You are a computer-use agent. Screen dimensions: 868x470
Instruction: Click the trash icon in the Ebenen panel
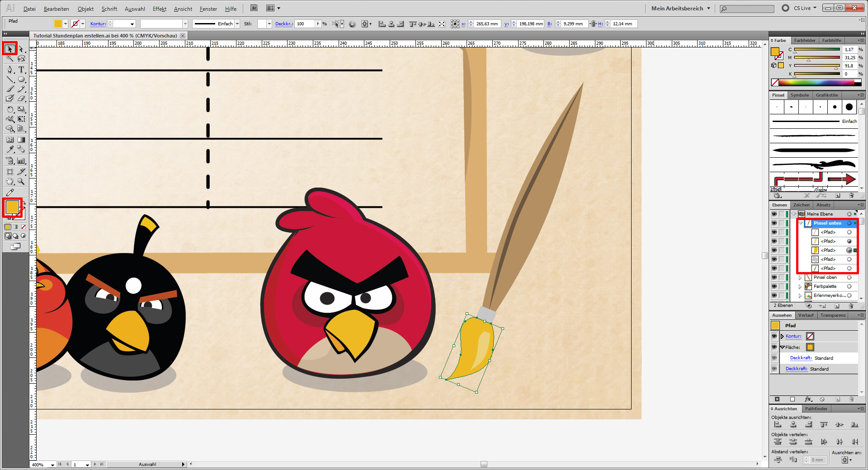click(x=851, y=306)
